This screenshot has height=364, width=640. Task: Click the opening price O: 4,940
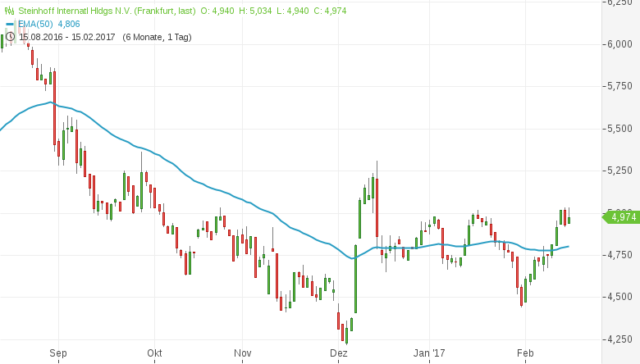[x=217, y=11]
